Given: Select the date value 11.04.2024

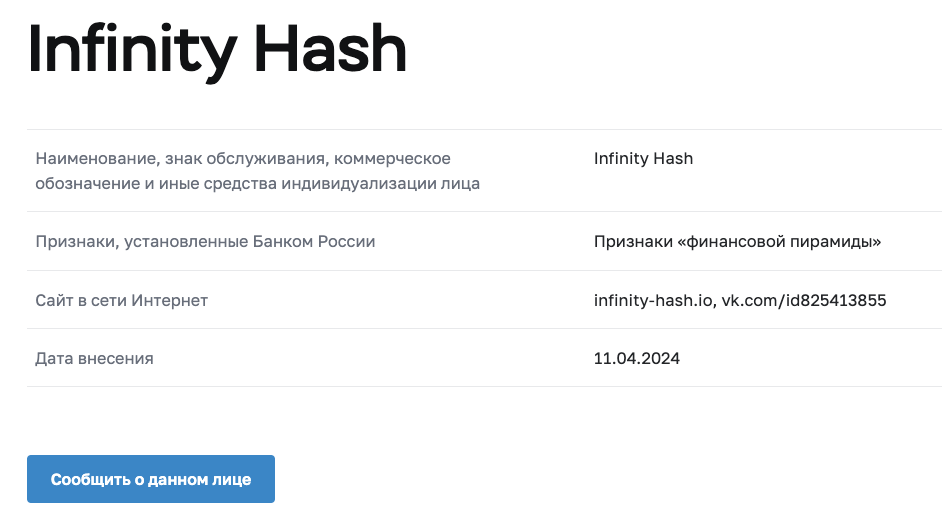Looking at the screenshot, I should (637, 358).
